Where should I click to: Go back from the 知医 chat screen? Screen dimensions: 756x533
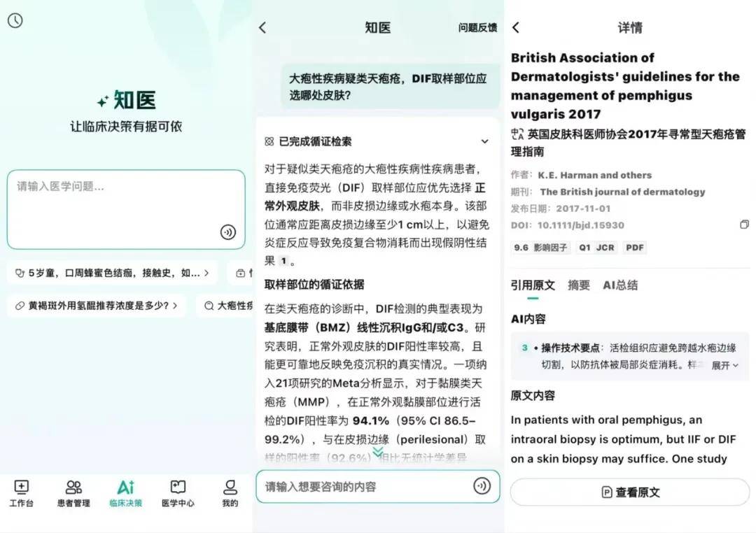point(262,27)
